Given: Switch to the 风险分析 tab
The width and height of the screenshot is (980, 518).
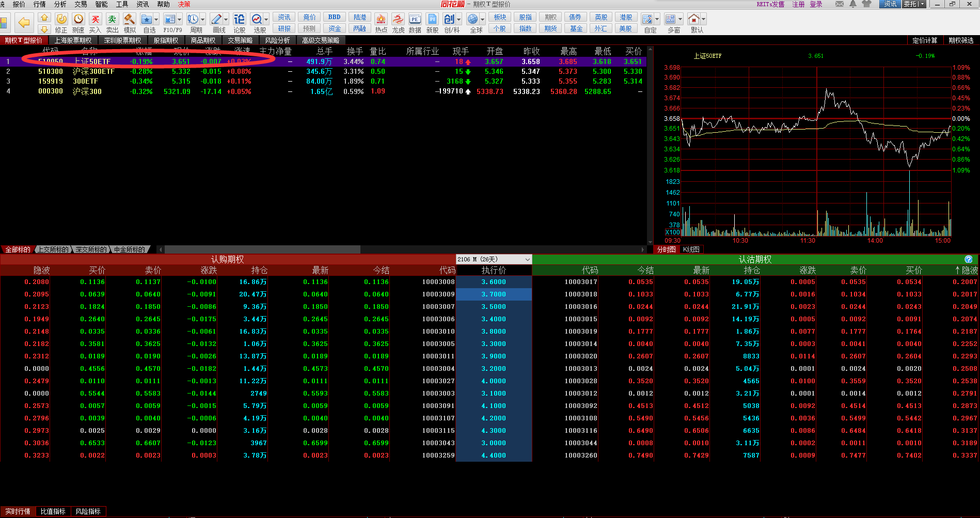Looking at the screenshot, I should point(277,40).
